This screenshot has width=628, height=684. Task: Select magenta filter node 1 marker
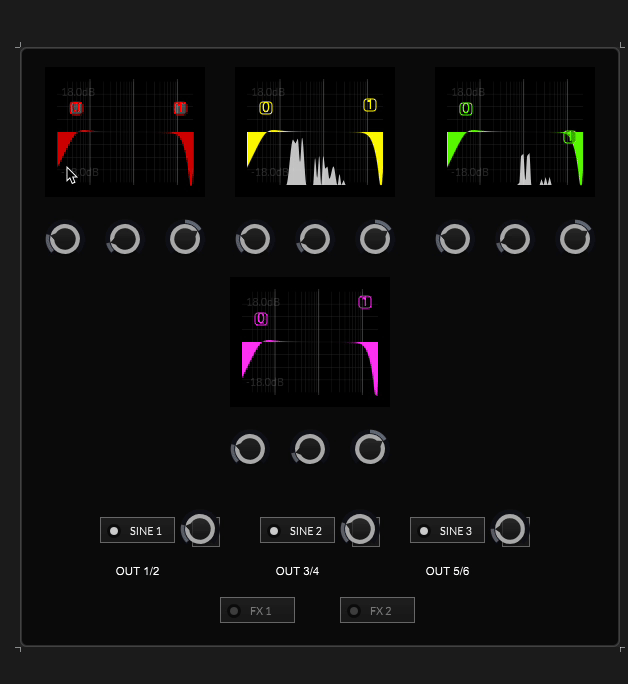click(x=365, y=302)
